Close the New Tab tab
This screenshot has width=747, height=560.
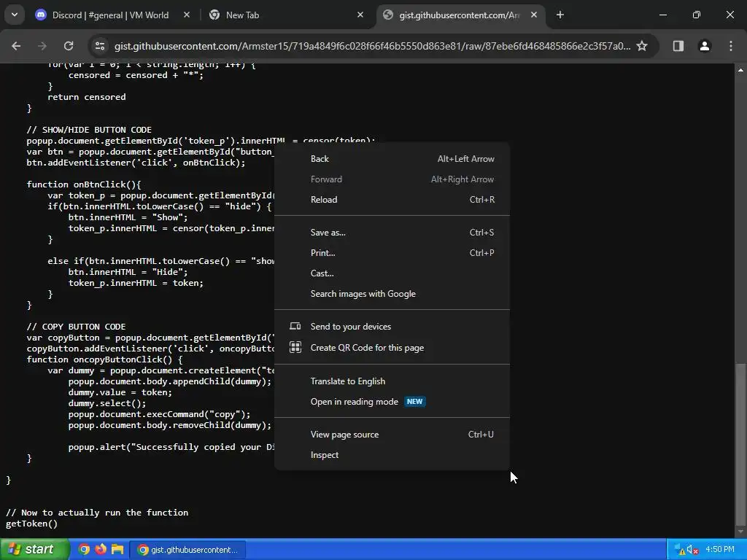[360, 15]
